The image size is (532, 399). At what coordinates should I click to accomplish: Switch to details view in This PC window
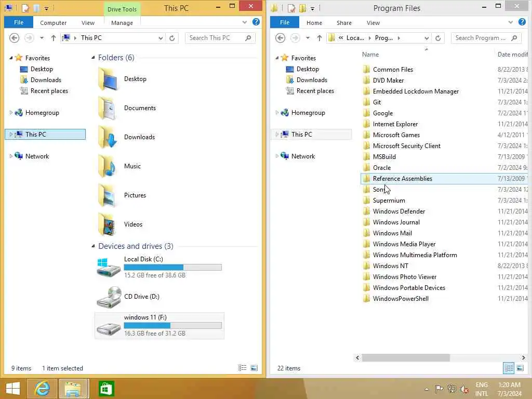[242, 368]
